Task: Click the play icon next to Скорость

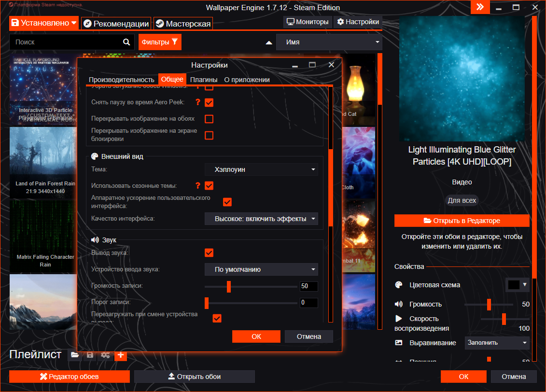Action: click(x=399, y=319)
